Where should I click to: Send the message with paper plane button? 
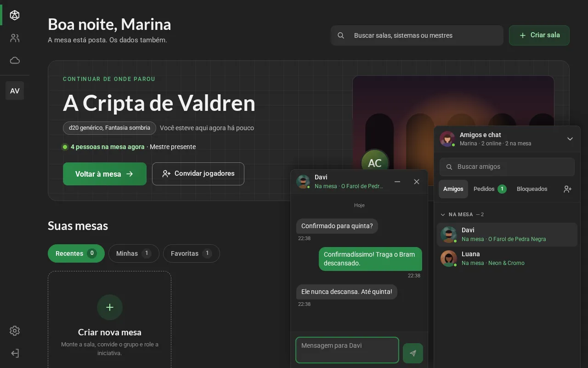tap(413, 353)
